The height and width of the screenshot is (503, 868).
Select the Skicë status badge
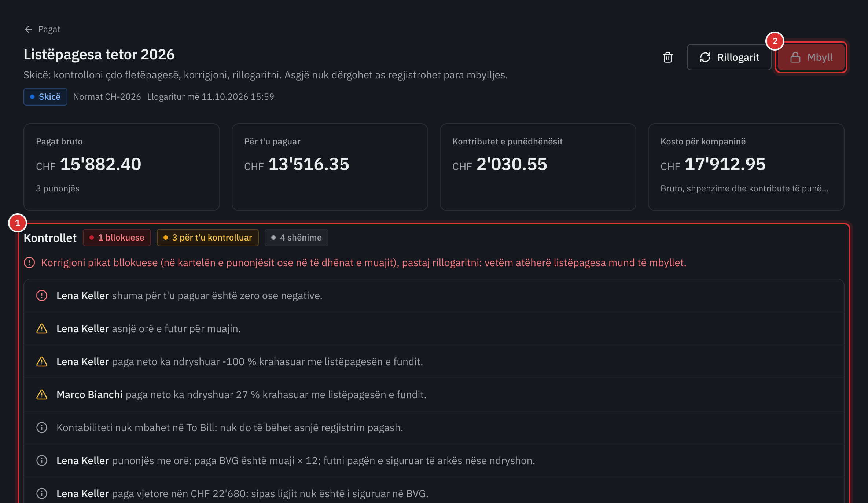coord(45,97)
